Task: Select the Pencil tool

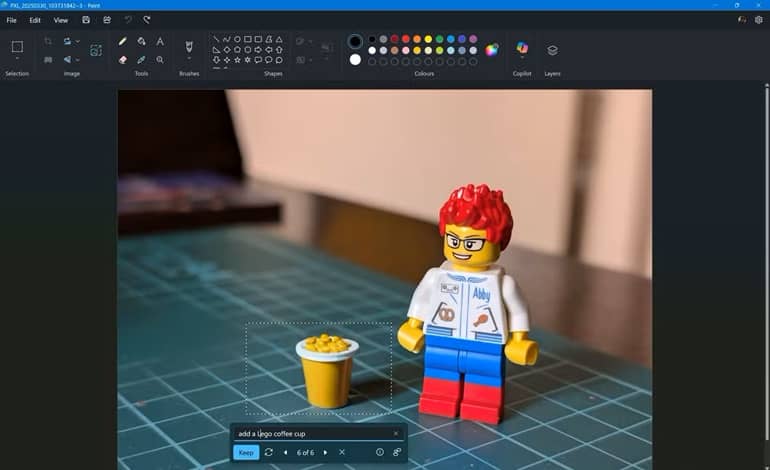Action: coord(122,42)
